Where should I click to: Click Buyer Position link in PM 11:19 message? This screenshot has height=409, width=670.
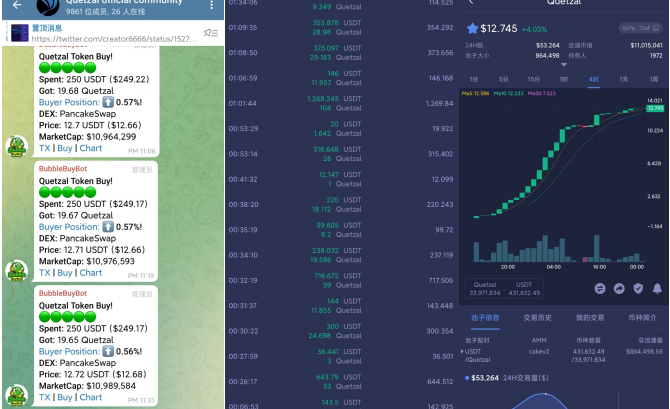coord(69,227)
